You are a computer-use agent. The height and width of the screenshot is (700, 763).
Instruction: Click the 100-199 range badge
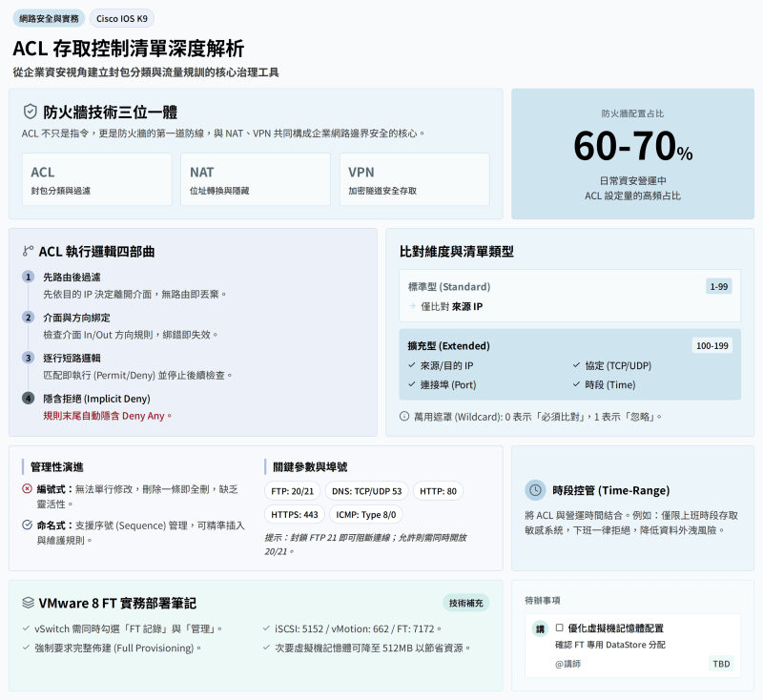click(x=711, y=346)
